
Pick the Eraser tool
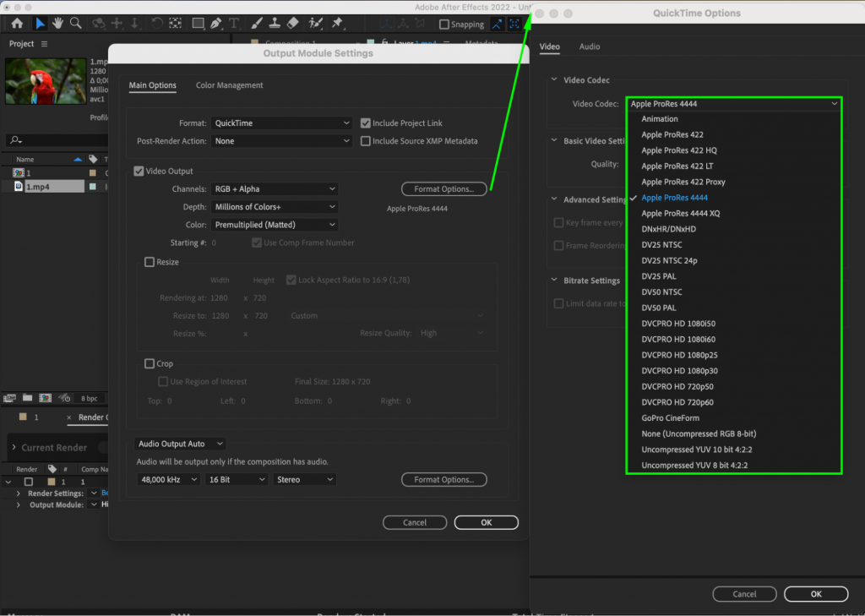pos(294,24)
